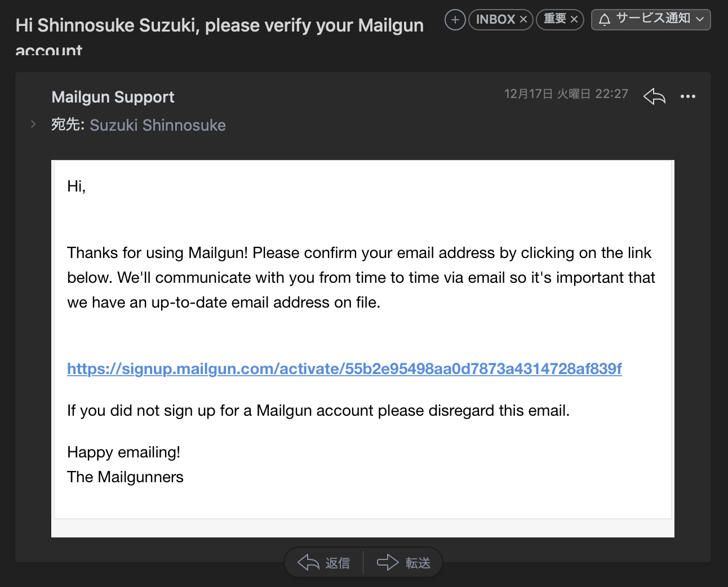Click 'The Mailgunners' signature line
This screenshot has width=728, height=587.
click(125, 477)
